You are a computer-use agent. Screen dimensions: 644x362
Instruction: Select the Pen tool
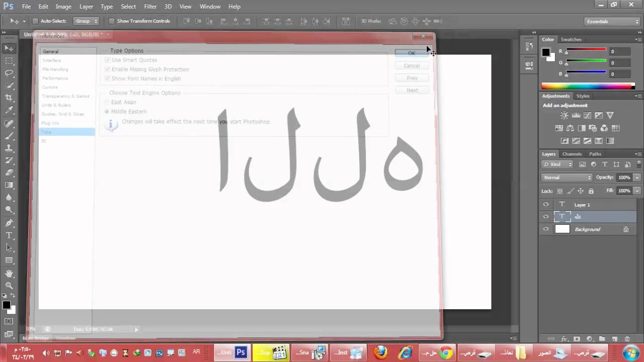click(9, 223)
